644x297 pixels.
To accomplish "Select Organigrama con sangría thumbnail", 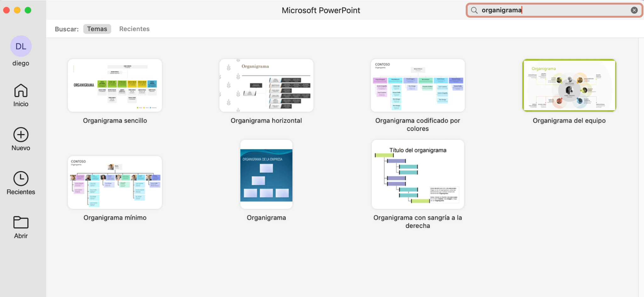I will pyautogui.click(x=418, y=174).
